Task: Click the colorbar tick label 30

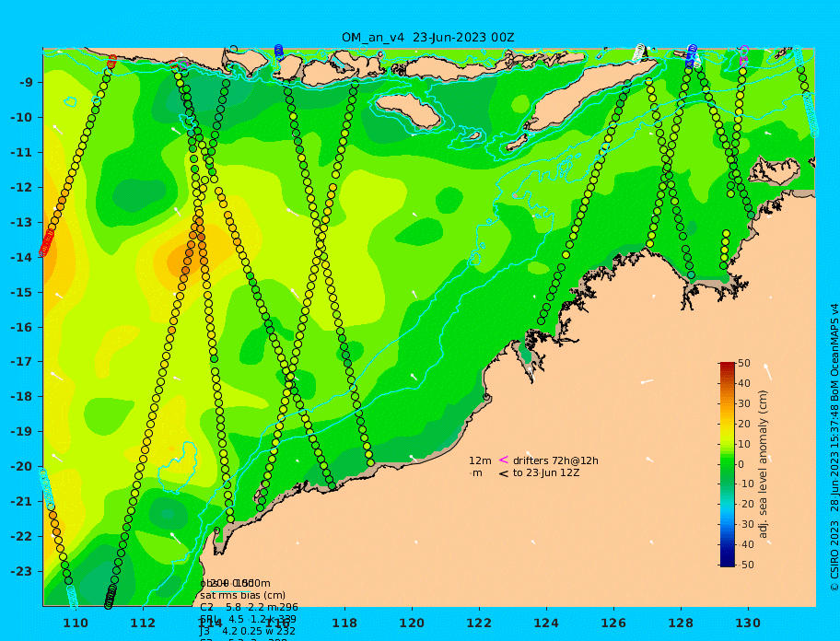Action: click(744, 403)
